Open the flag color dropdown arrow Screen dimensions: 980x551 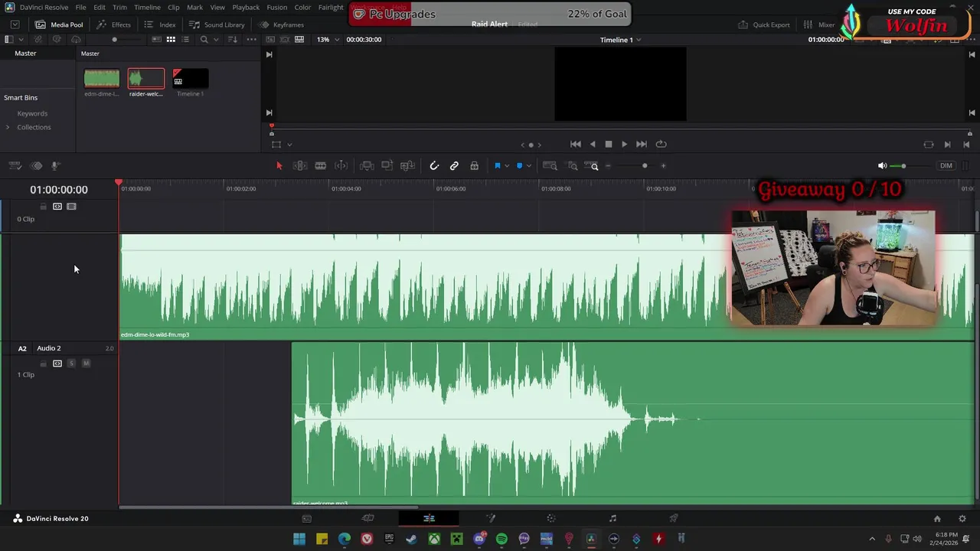(506, 166)
